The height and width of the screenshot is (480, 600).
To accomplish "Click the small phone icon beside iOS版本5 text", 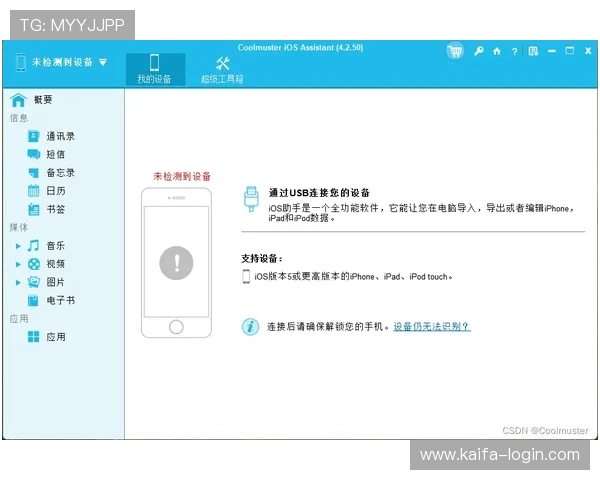I will (x=246, y=276).
